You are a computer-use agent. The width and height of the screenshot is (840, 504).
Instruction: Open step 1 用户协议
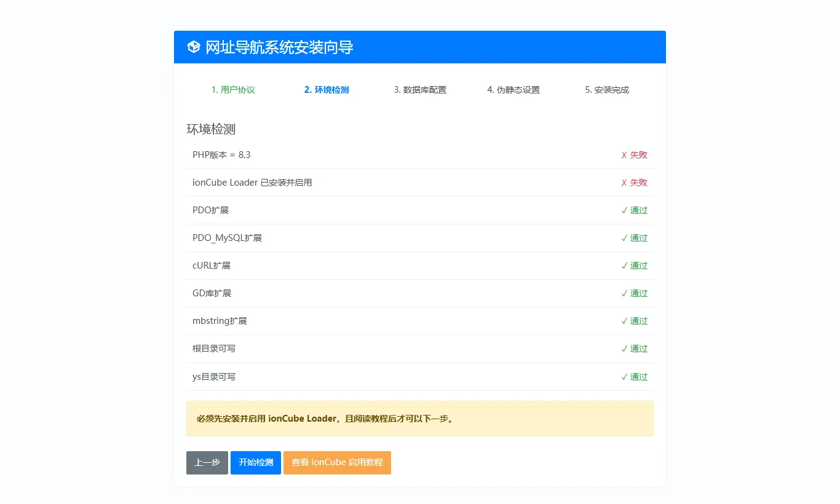[x=233, y=90]
